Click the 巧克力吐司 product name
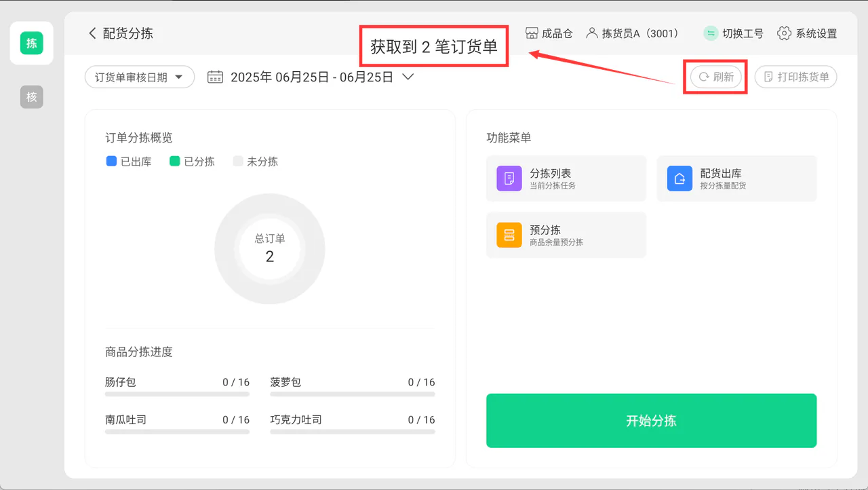This screenshot has height=490, width=868. coord(296,419)
